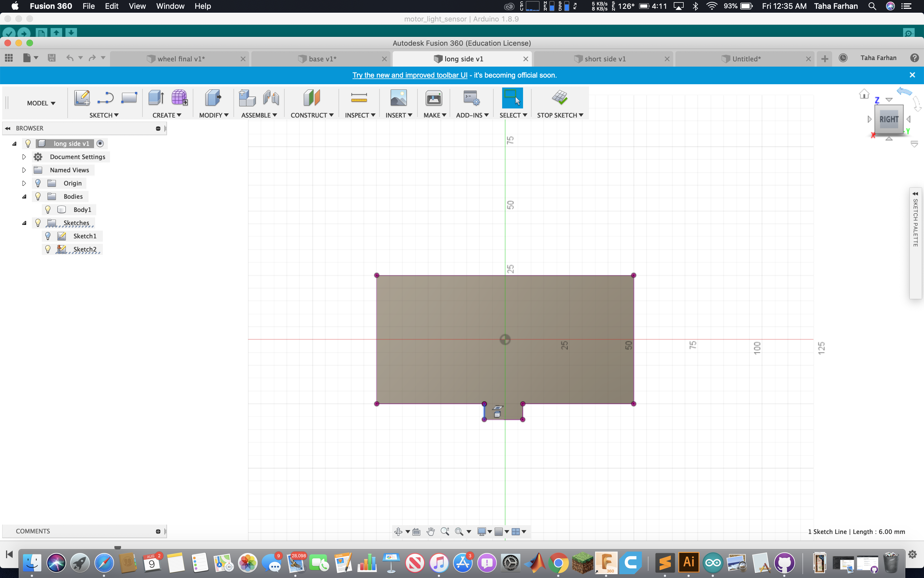Click the Save icon in toolbar

[51, 58]
